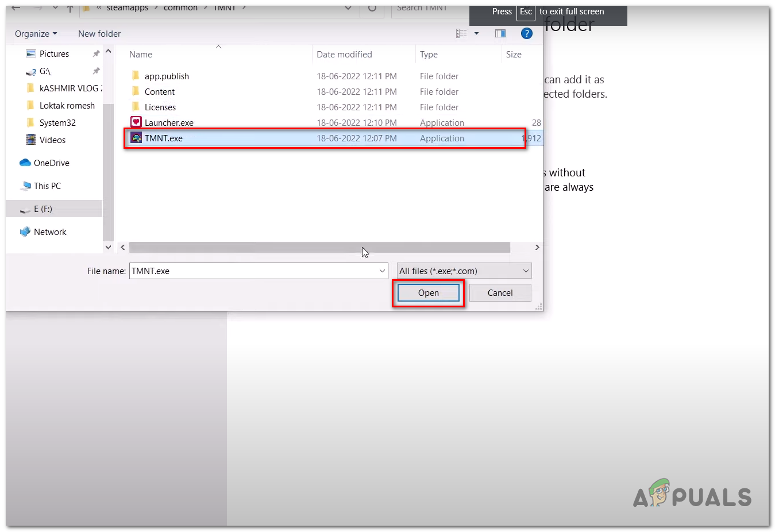
Task: Open recent locations dropdown beside navigation arrows
Action: [55, 9]
